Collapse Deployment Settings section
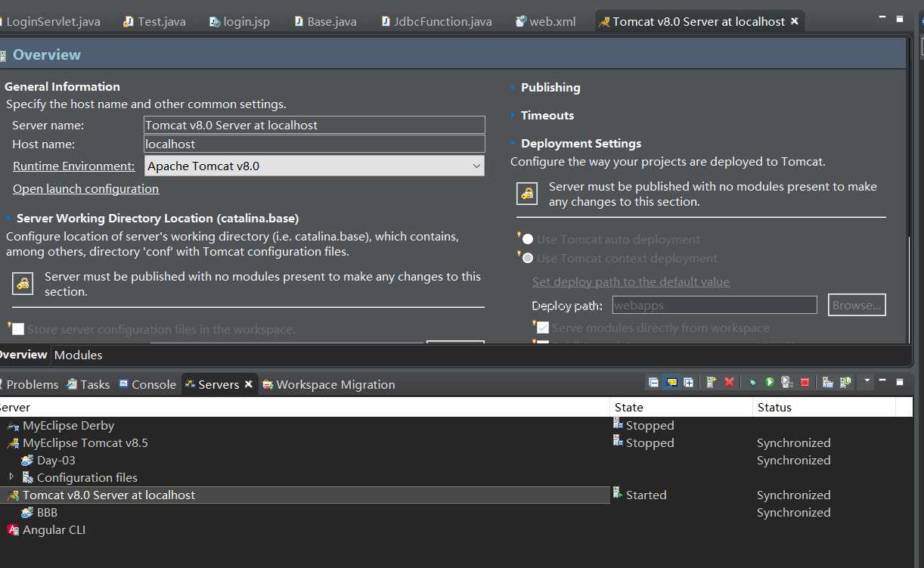Viewport: 924px width, 568px height. (x=513, y=144)
